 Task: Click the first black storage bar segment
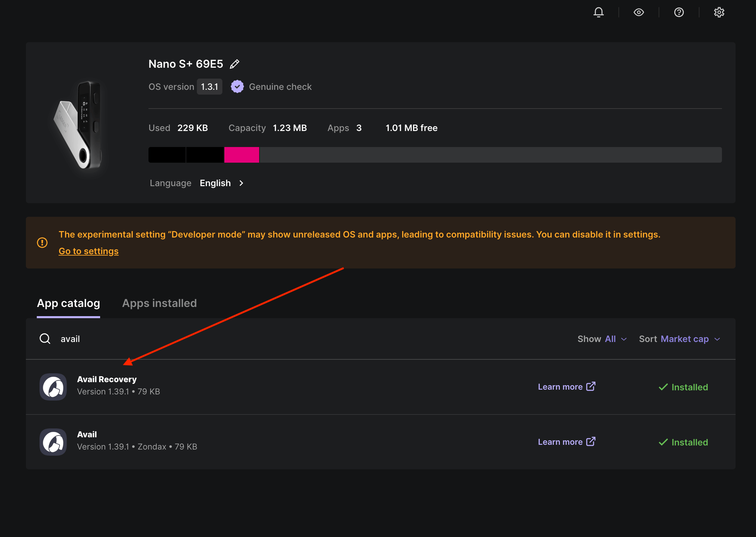(x=167, y=155)
